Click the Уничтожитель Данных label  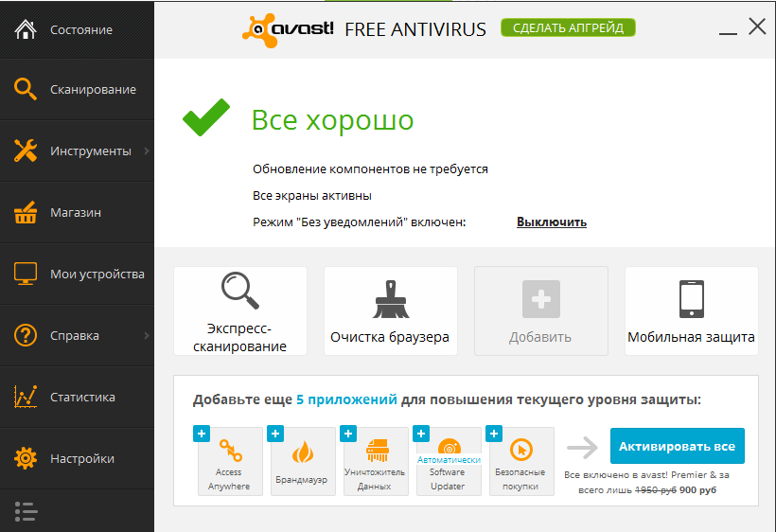[x=375, y=479]
